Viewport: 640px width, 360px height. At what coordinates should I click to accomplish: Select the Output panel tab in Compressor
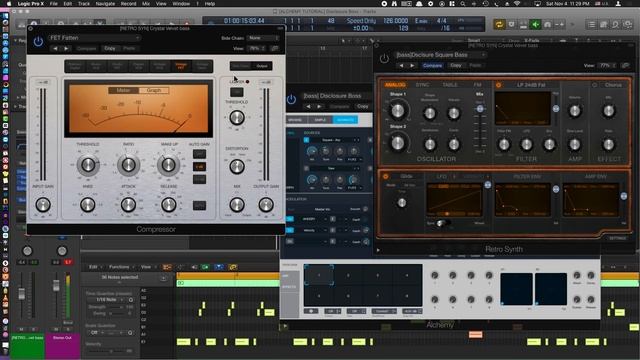[x=262, y=66]
